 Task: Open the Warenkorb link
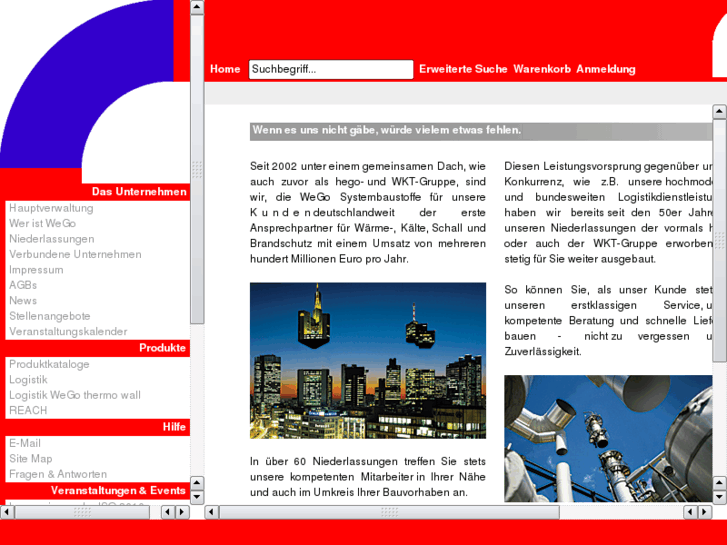click(542, 69)
